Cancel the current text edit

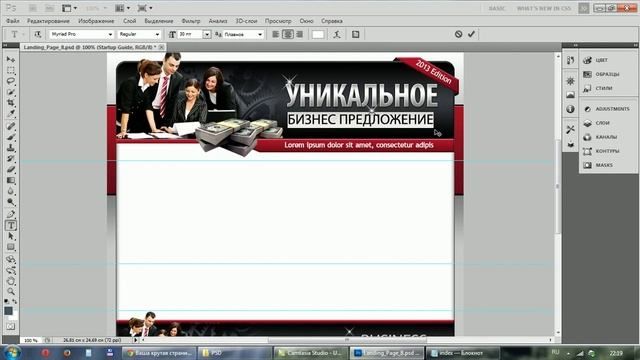coord(458,34)
